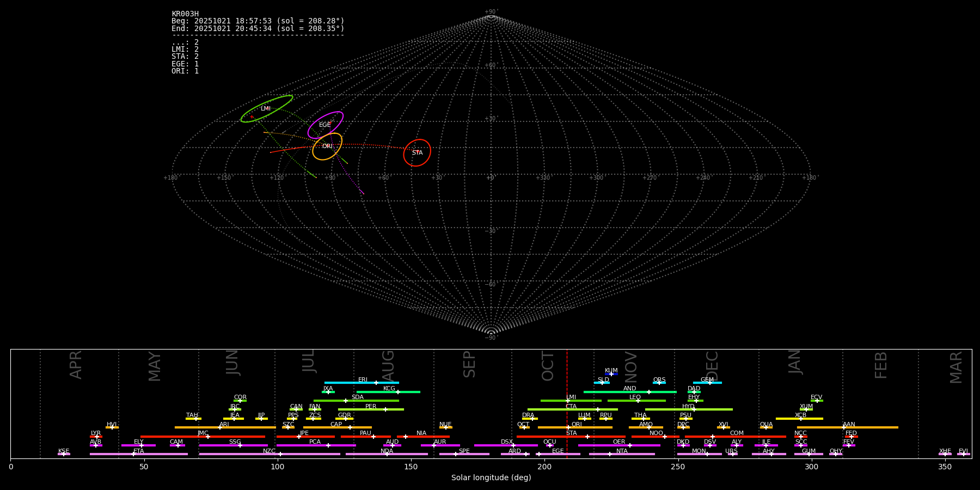This screenshot has height=490, width=980.
Task: Select the 'Beg: 20251021 18:57:53' line
Action: (x=258, y=21)
